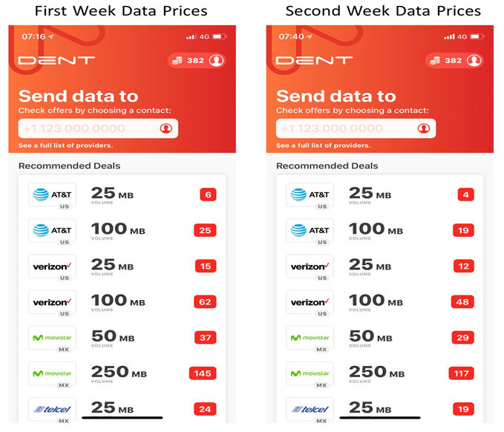Tap the contact picker icon in Second Week screen
This screenshot has width=504, height=432.
pyautogui.click(x=424, y=128)
